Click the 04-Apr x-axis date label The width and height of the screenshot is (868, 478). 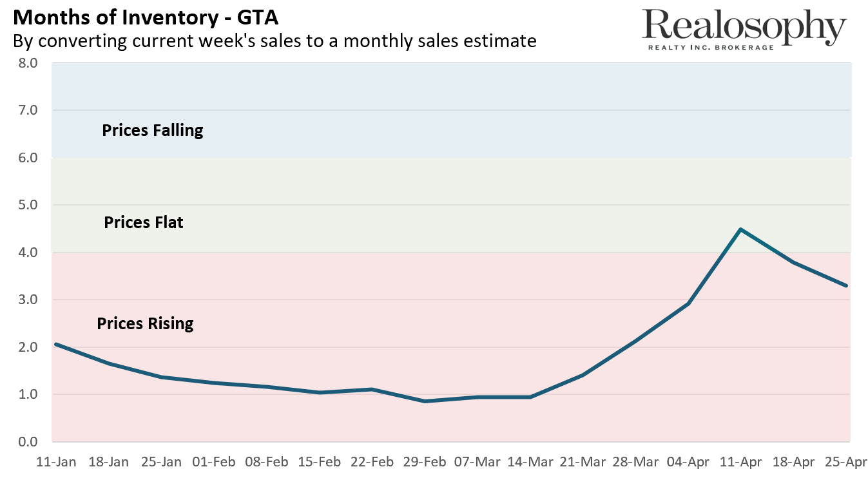click(x=688, y=462)
